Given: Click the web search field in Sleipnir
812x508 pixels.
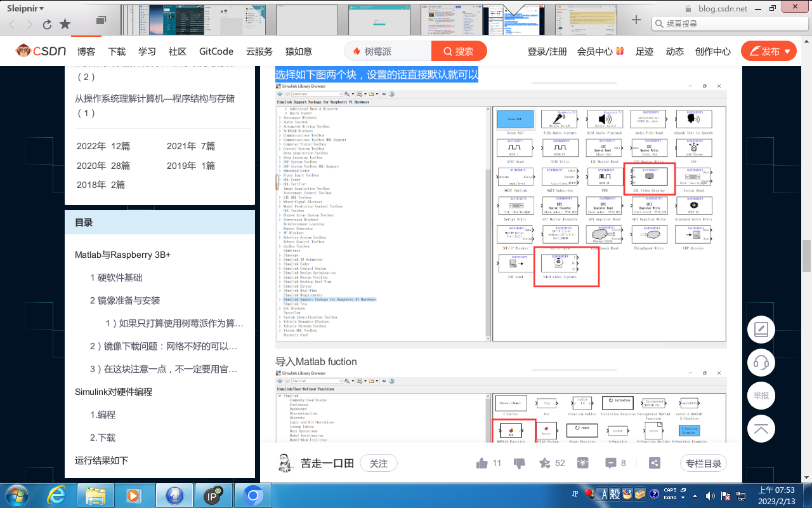Looking at the screenshot, I should point(728,23).
